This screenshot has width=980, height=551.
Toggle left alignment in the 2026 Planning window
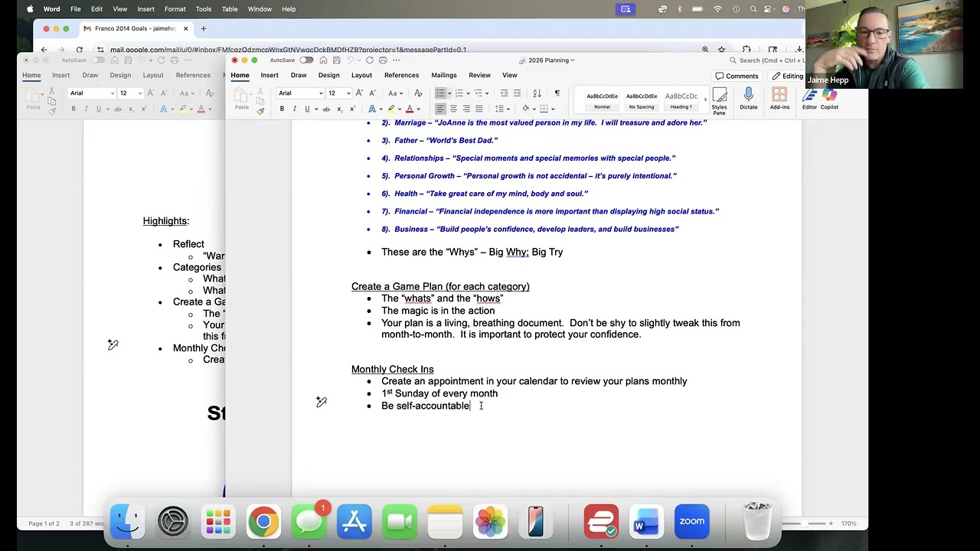tap(440, 109)
